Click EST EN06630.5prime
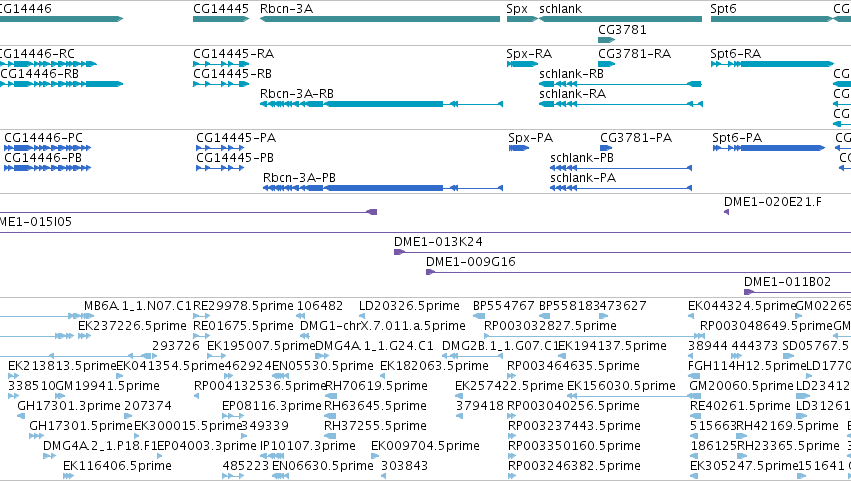851x481 pixels. pyautogui.click(x=322, y=466)
